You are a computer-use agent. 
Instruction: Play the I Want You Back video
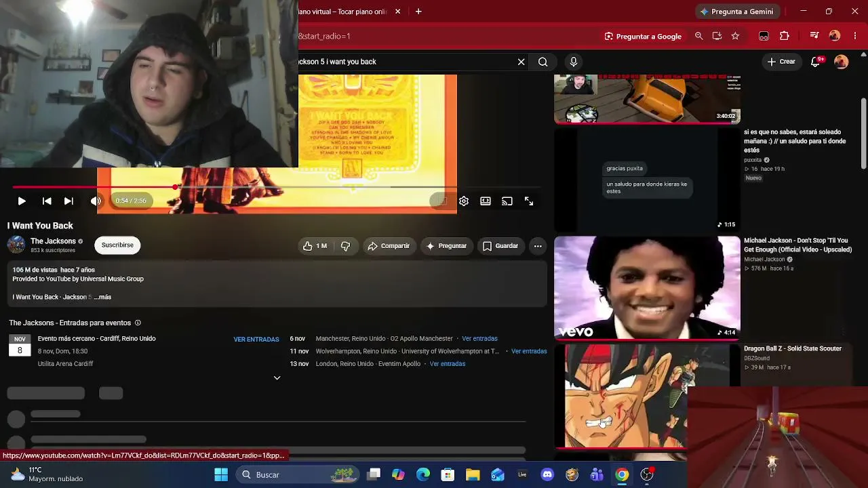[x=22, y=201]
